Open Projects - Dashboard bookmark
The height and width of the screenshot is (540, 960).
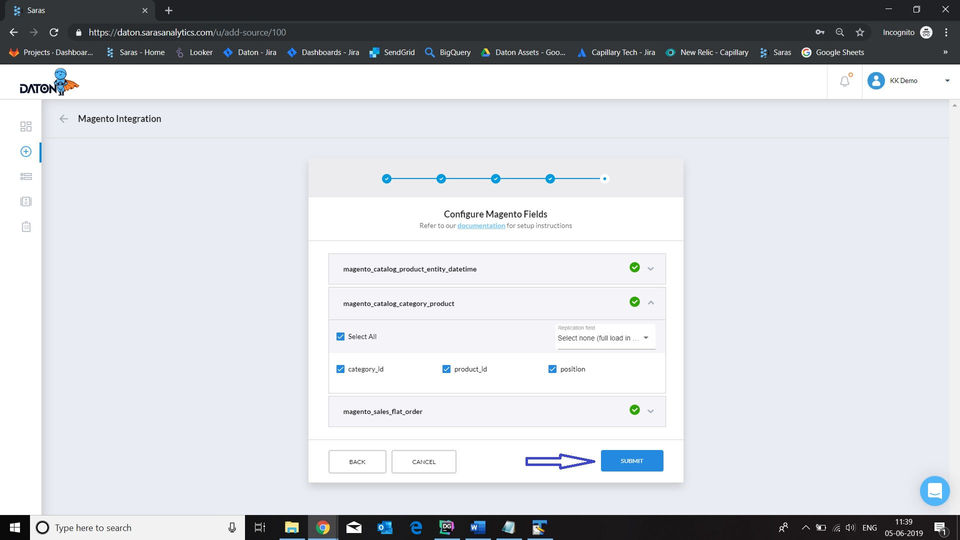(51, 53)
